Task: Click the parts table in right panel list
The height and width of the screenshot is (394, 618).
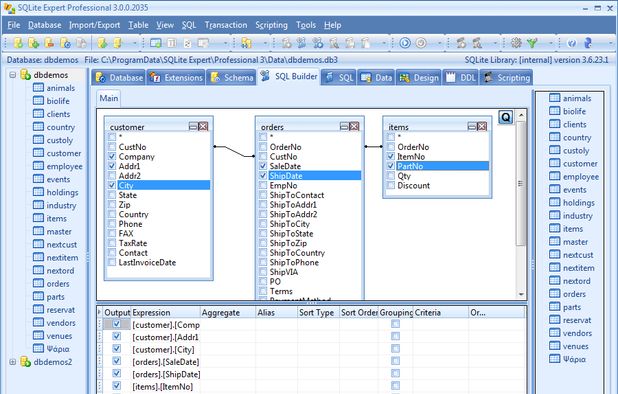Action: coord(572,307)
